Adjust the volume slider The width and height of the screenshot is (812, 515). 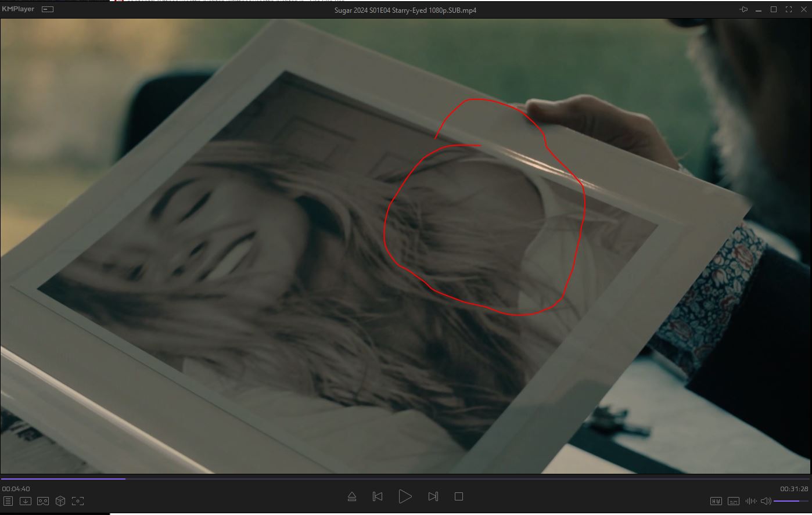point(791,501)
